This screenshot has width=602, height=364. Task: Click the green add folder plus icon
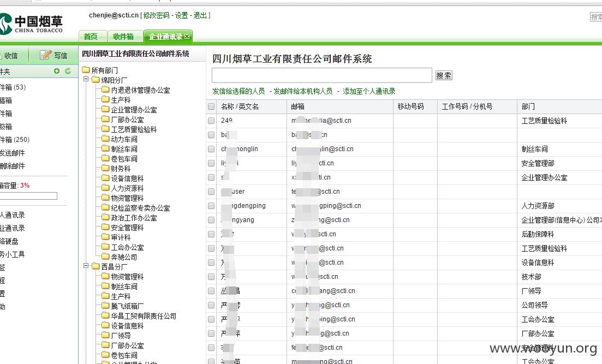(x=57, y=71)
